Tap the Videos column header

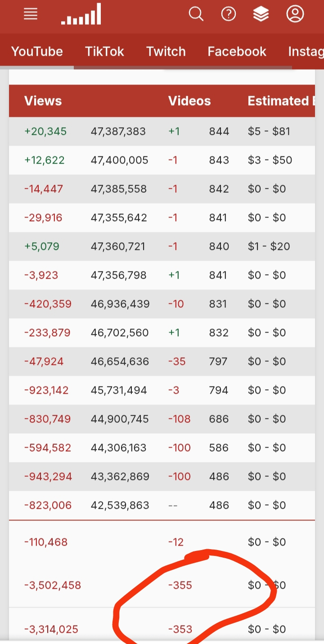pyautogui.click(x=189, y=101)
